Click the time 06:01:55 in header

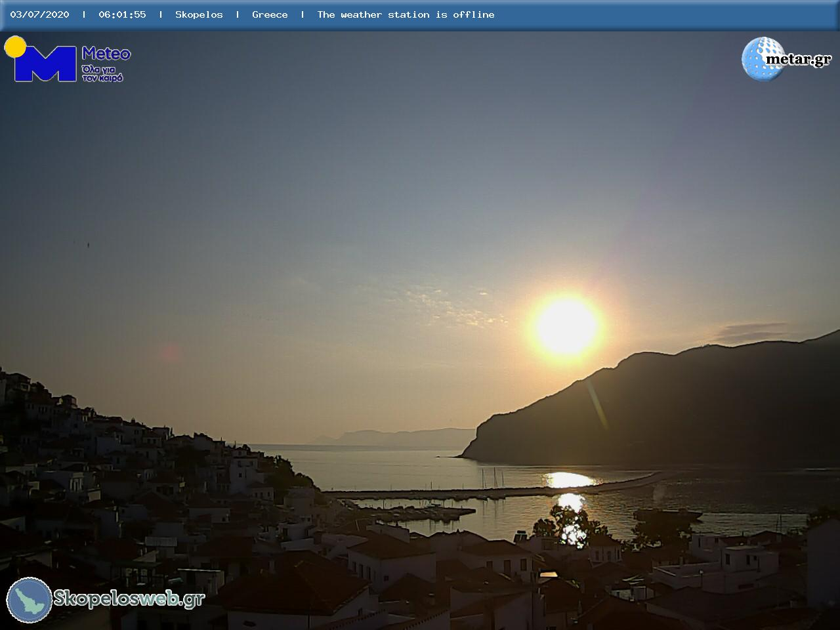tap(122, 14)
